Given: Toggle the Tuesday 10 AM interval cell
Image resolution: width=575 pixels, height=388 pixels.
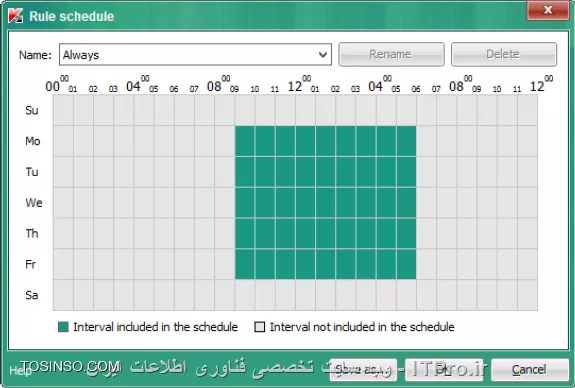Looking at the screenshot, I should pos(265,172).
